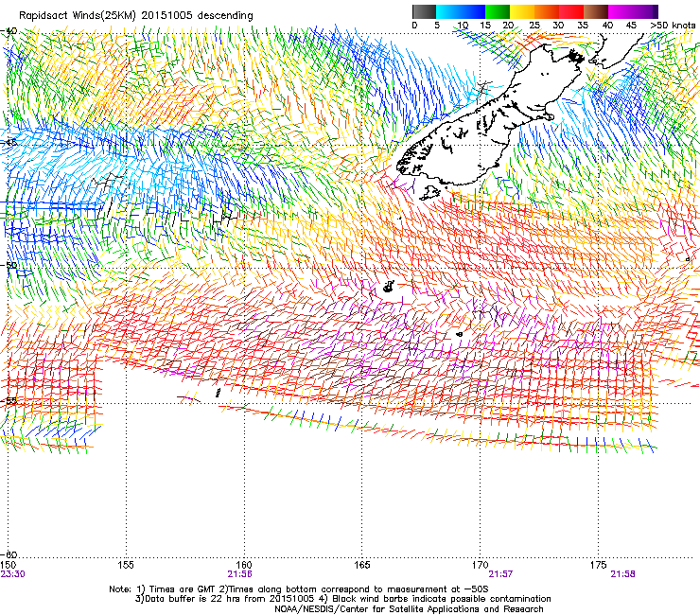The image size is (700, 615).
Task: Click the '175' longitude axis label
Action: 598,565
